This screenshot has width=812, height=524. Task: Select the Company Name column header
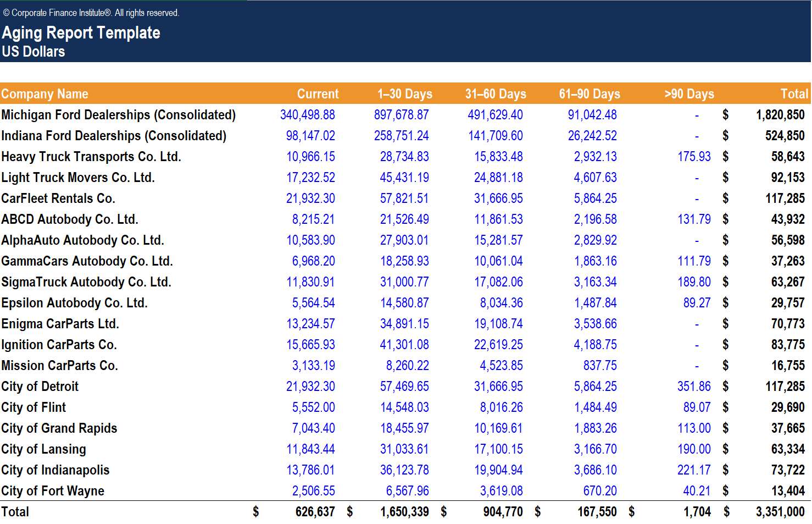(45, 94)
